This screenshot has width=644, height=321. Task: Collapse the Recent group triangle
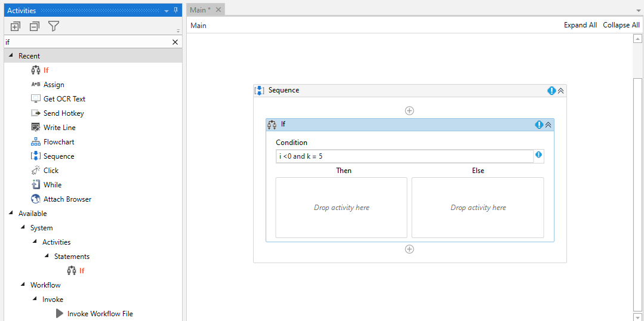coord(11,55)
